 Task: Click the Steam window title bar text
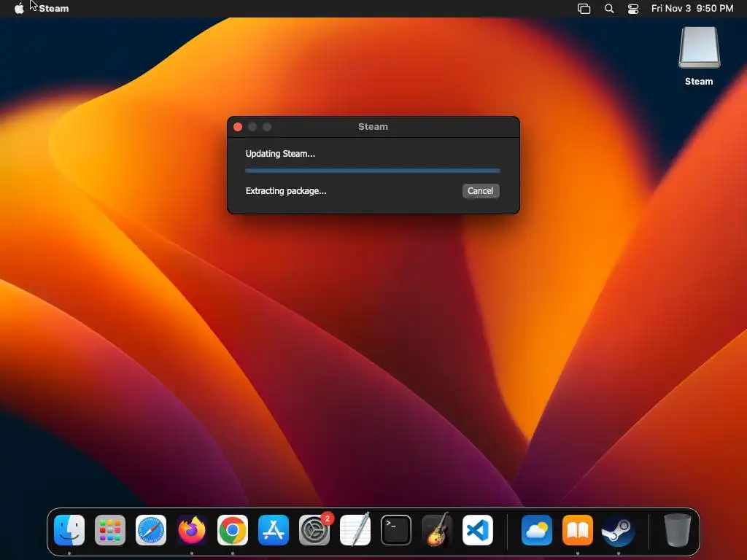tap(373, 127)
